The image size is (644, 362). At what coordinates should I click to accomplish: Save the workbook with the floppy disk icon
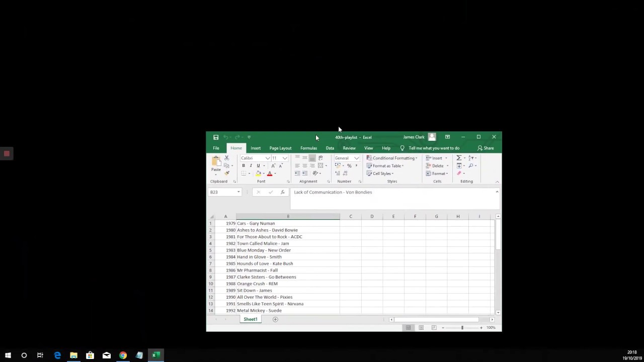[x=215, y=137]
